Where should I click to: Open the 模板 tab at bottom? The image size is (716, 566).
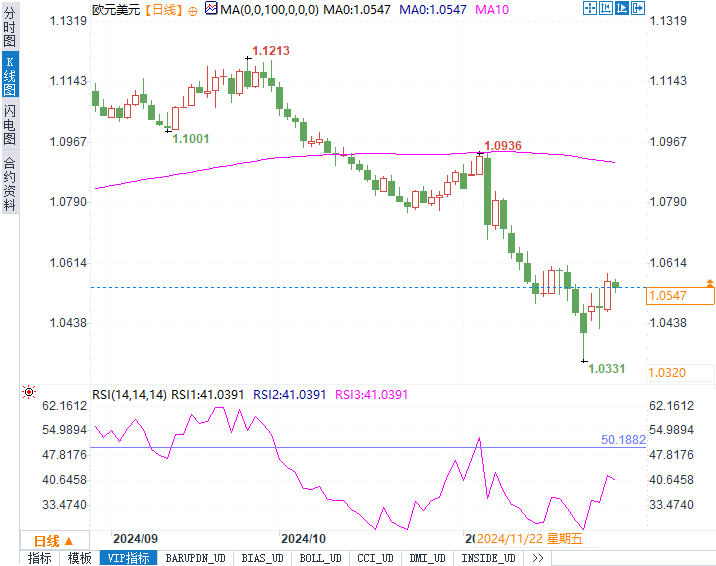pos(79,558)
